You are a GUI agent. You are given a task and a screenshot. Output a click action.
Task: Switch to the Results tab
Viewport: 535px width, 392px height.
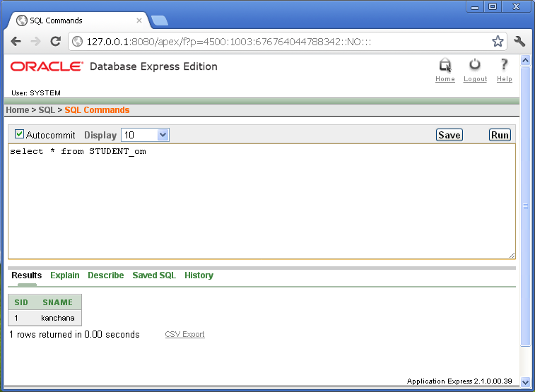pyautogui.click(x=27, y=275)
